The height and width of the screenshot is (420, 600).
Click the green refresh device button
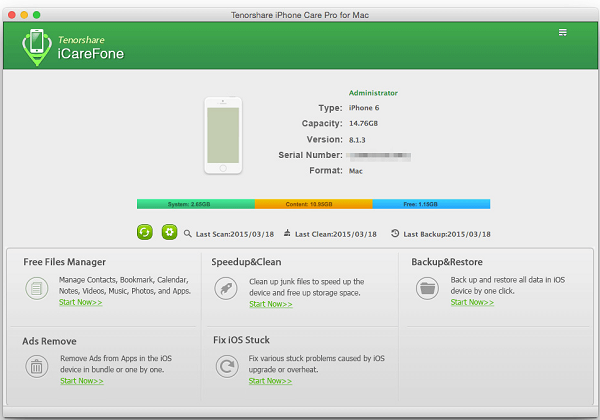tap(145, 232)
